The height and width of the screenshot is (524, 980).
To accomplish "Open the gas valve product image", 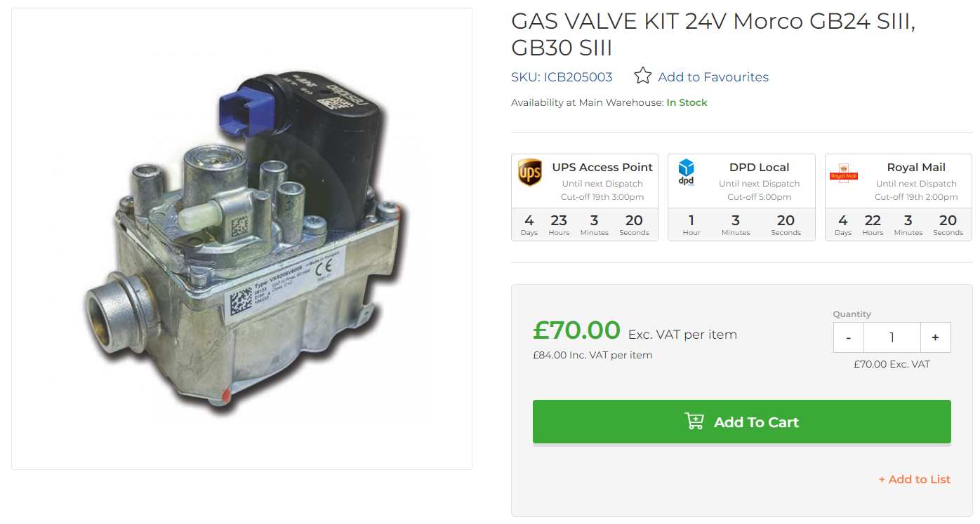I will 241,239.
